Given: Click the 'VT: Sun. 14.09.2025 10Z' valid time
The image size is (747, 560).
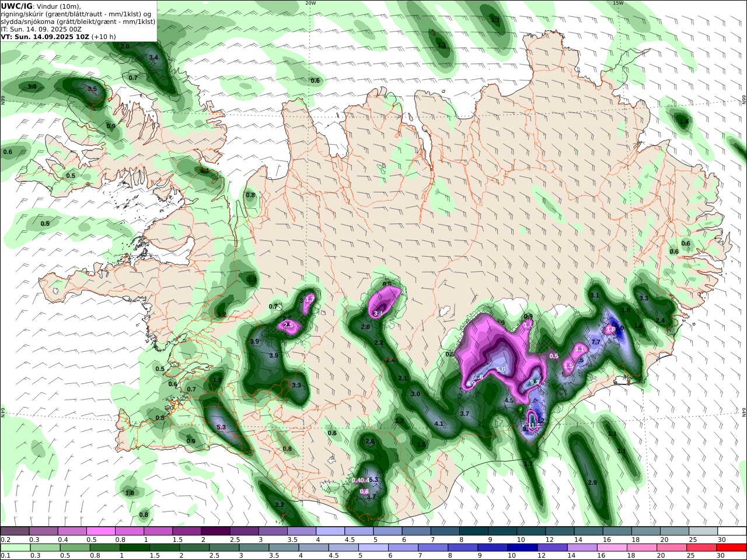Looking at the screenshot, I should tap(44, 36).
